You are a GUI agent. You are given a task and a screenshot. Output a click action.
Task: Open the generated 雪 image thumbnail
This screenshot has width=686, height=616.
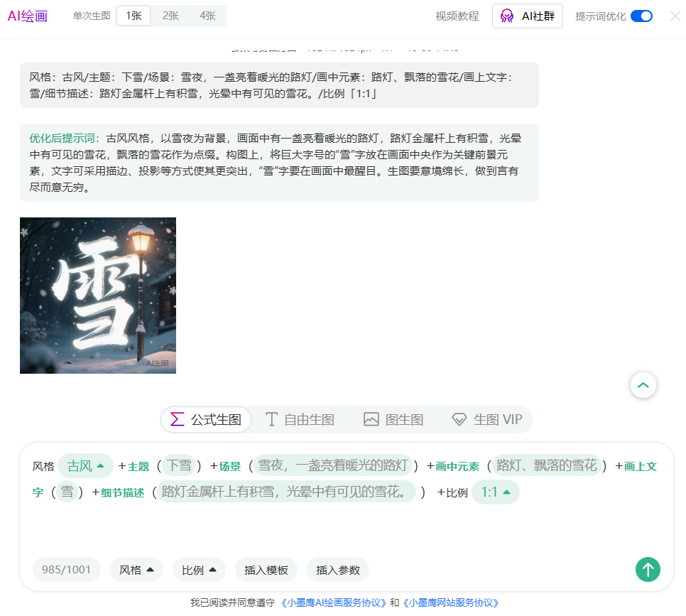click(x=98, y=296)
